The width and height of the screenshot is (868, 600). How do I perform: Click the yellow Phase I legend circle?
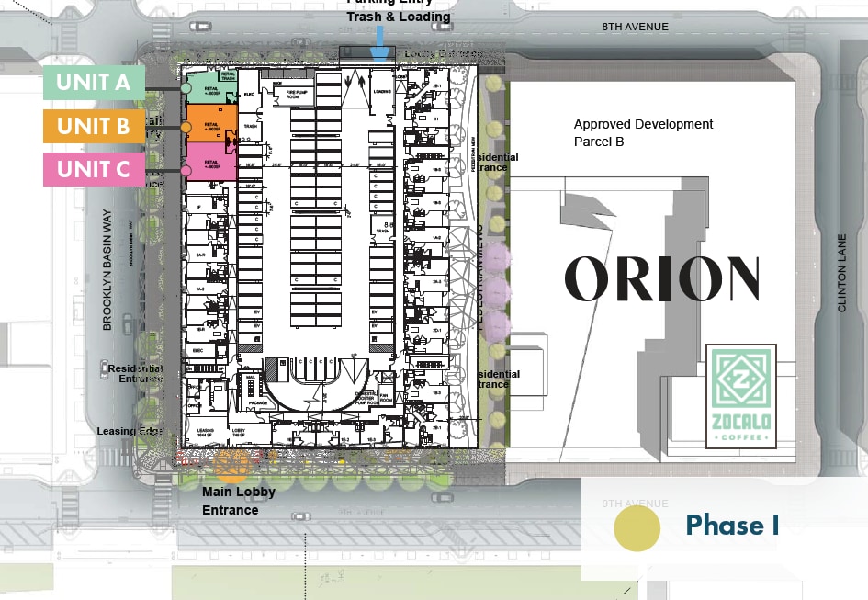[637, 527]
